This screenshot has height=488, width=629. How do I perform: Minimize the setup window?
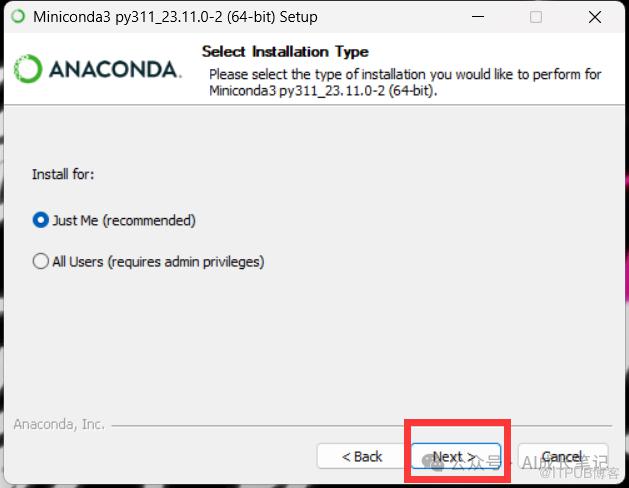478,17
